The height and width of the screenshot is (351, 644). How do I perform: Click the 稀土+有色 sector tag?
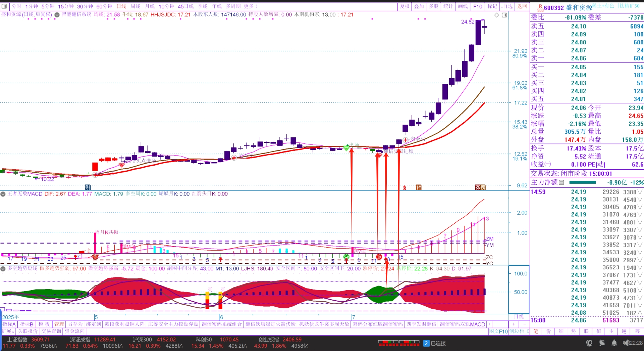tap(603, 6)
